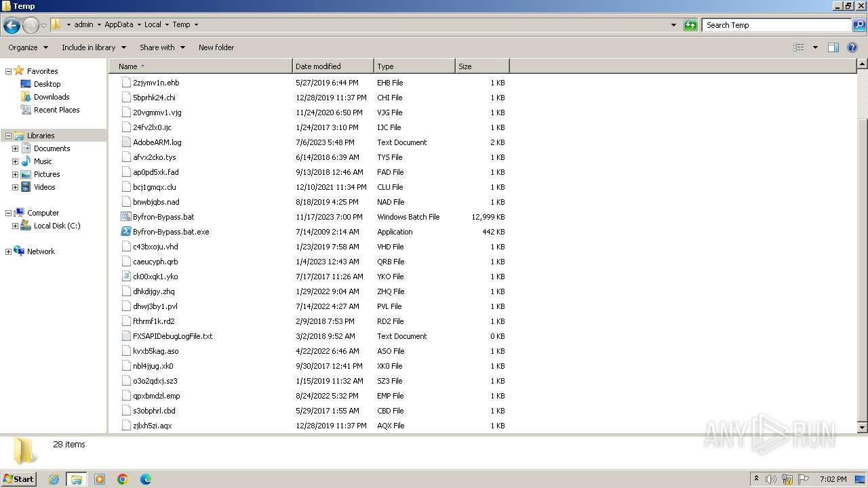868x488 pixels.
Task: Select file 5bprhk24.chi
Action: point(154,98)
